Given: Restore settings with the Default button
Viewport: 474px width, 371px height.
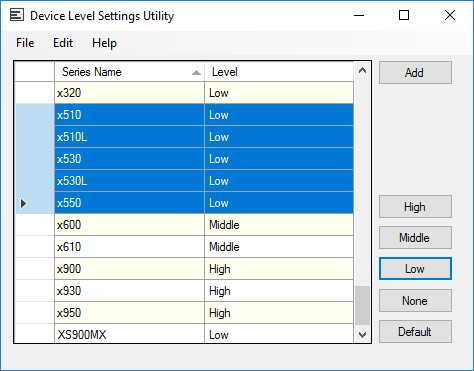Looking at the screenshot, I should click(x=415, y=332).
